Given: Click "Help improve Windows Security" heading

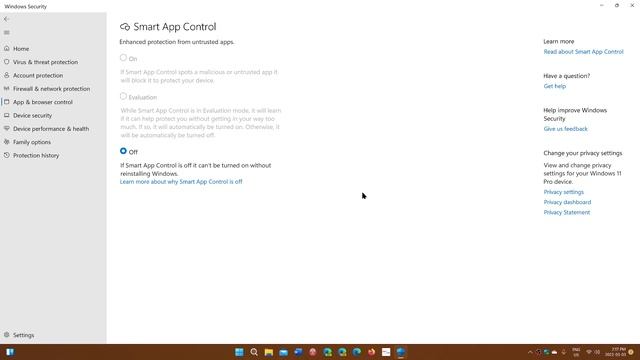Looking at the screenshot, I should (x=575, y=114).
